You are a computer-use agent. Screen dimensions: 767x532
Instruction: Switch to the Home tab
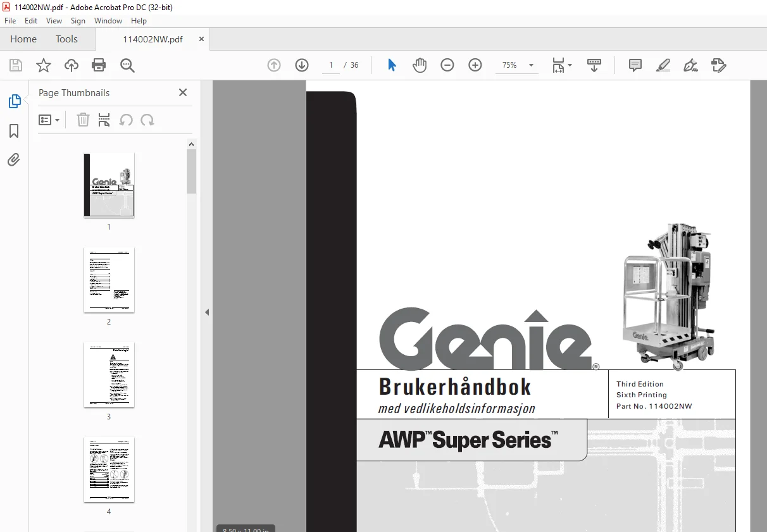23,39
